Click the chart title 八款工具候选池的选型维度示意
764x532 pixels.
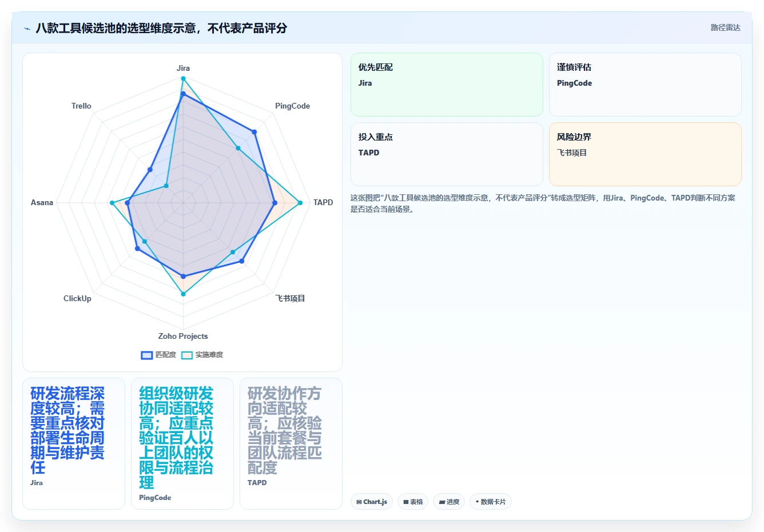click(161, 28)
